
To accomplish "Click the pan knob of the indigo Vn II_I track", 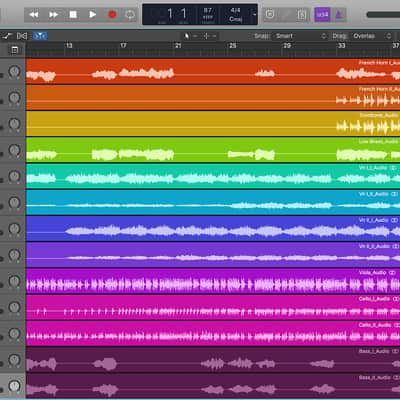I will click(14, 229).
